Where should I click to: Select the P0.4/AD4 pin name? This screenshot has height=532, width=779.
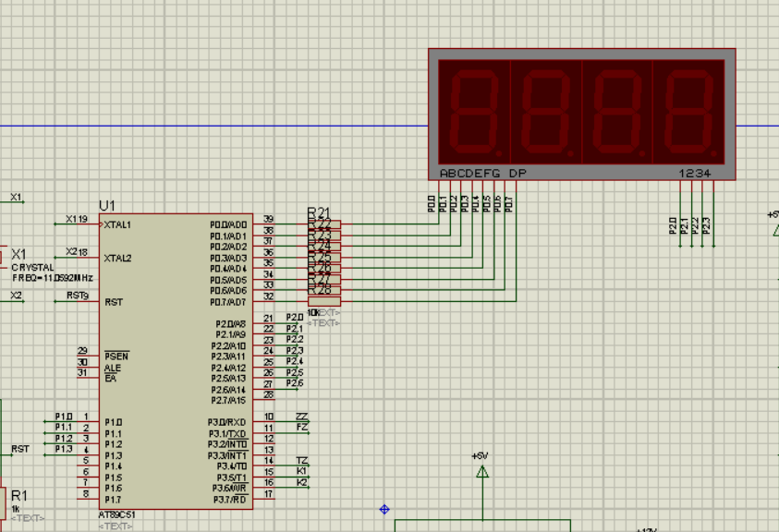(x=228, y=269)
